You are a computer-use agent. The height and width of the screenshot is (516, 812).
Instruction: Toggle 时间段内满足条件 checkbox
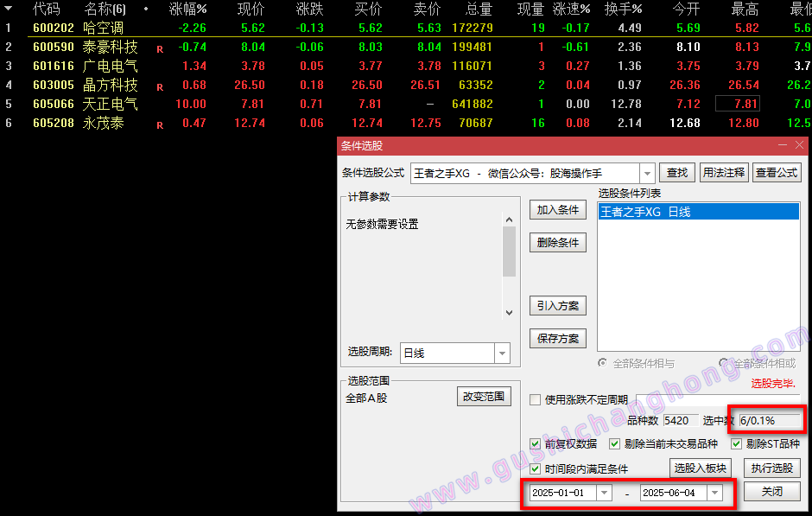point(535,469)
